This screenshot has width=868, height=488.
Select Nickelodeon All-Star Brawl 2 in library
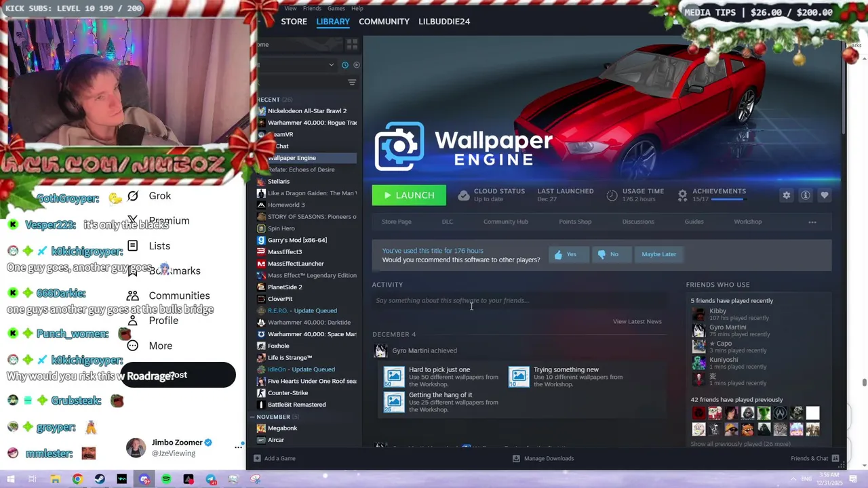coord(307,110)
